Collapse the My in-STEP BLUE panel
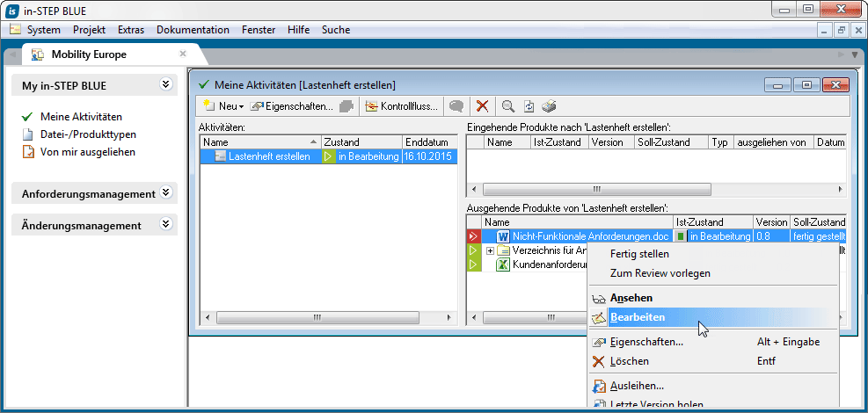Image resolution: width=868 pixels, height=413 pixels. tap(165, 84)
